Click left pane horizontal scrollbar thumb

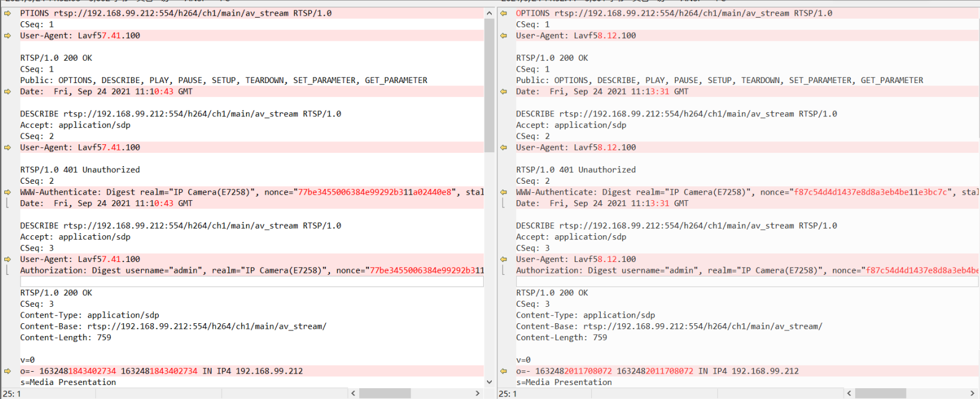coord(385,394)
